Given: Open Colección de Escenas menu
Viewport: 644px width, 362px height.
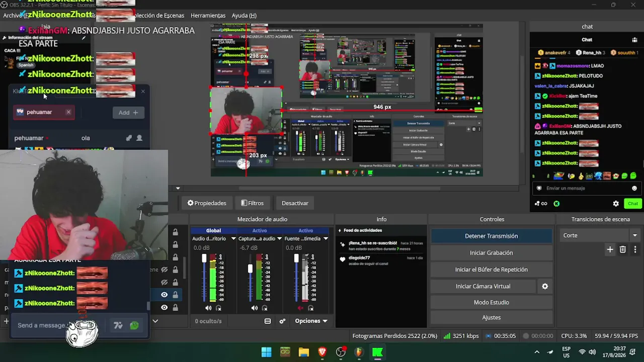Looking at the screenshot, I should 158,16.
